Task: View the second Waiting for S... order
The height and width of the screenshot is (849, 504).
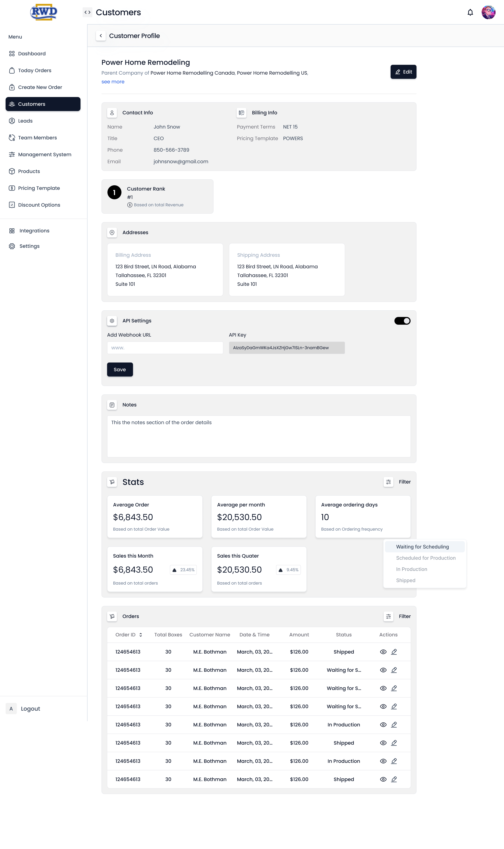Action: click(383, 688)
